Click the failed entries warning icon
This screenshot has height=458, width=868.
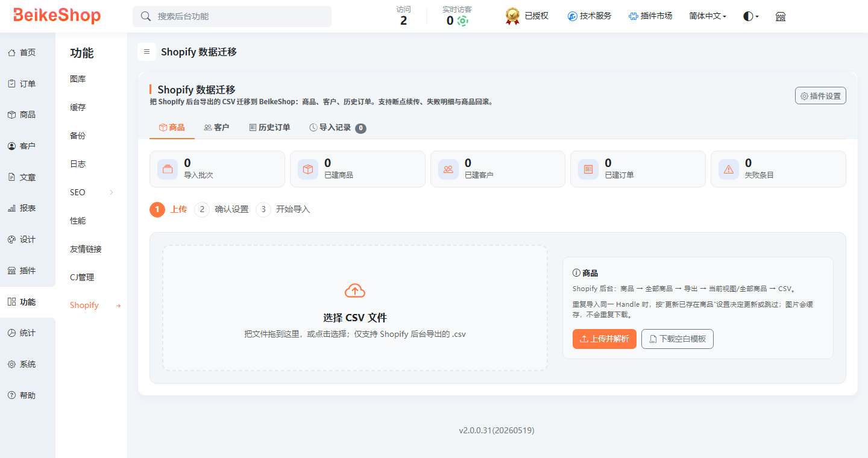pos(729,169)
